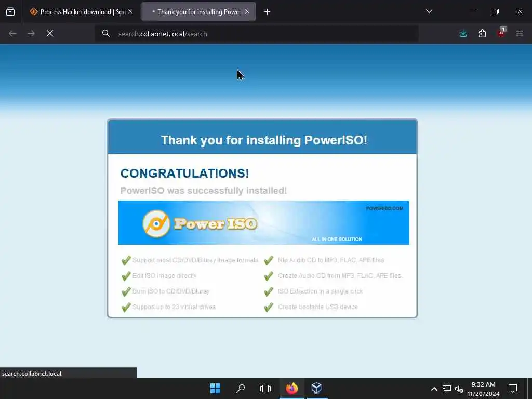The height and width of the screenshot is (399, 532).
Task: Click 'Edit ISO image directly' text
Action: point(165,276)
